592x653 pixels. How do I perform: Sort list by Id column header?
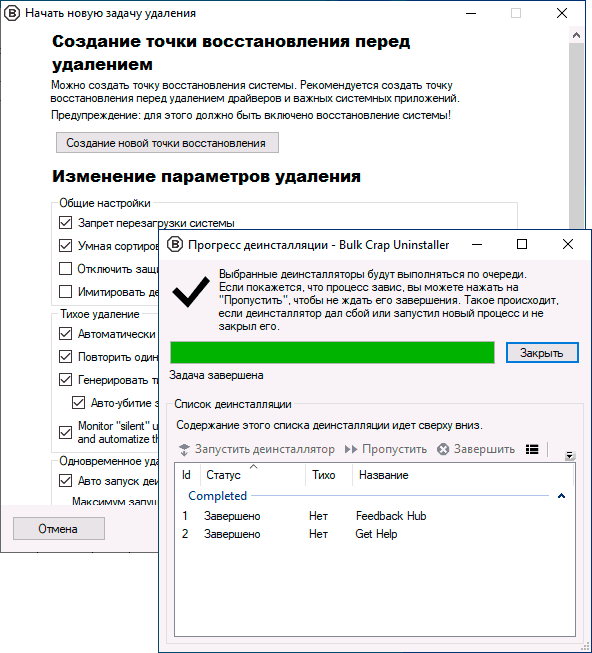pos(187,475)
